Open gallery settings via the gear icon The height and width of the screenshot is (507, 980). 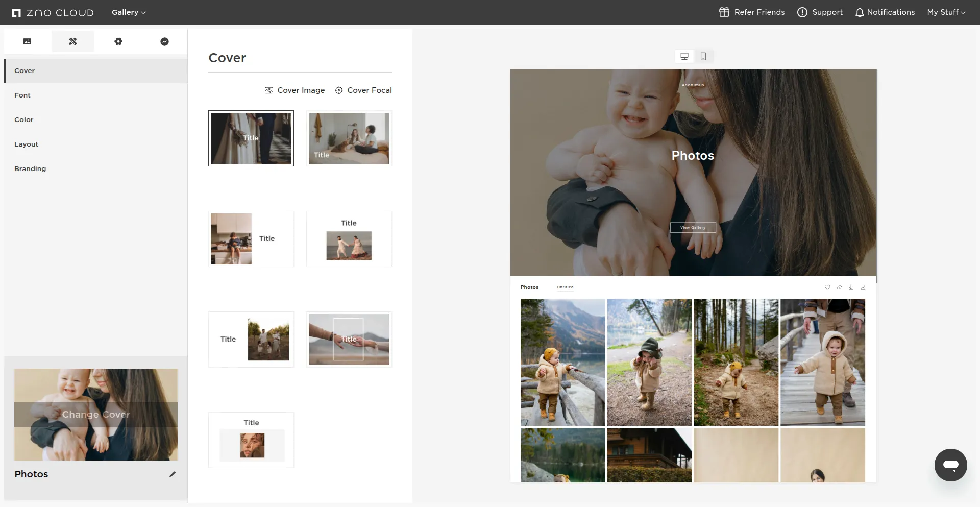click(119, 41)
